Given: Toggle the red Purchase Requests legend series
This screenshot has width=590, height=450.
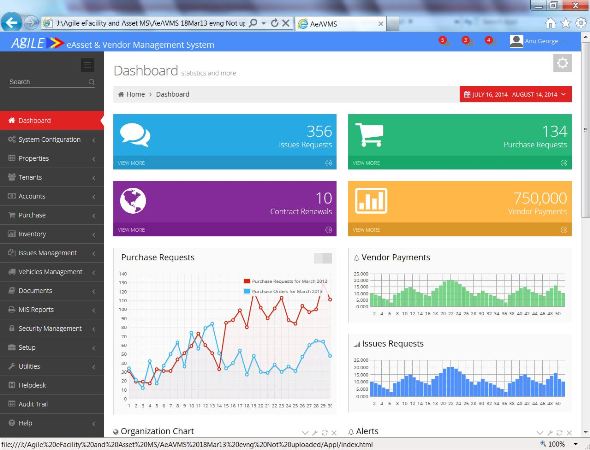Looking at the screenshot, I should (x=285, y=281).
